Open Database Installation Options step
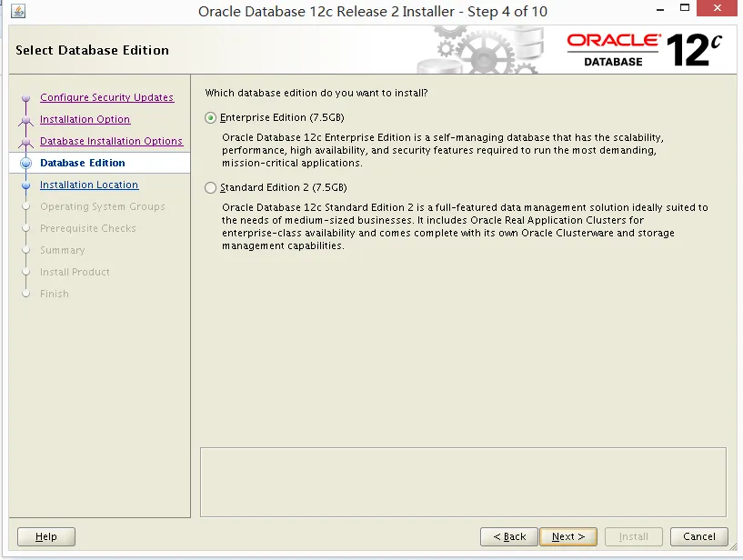This screenshot has height=560, width=743. 111,141
